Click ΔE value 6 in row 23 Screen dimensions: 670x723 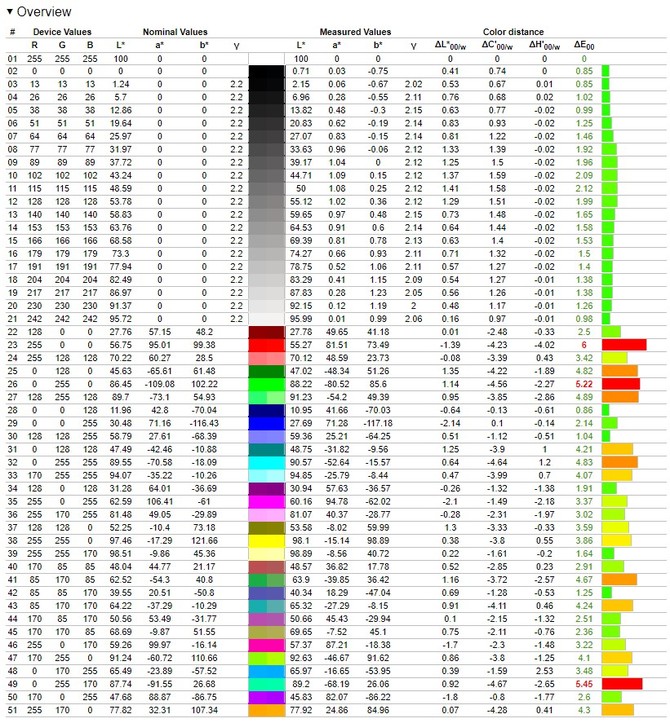584,345
